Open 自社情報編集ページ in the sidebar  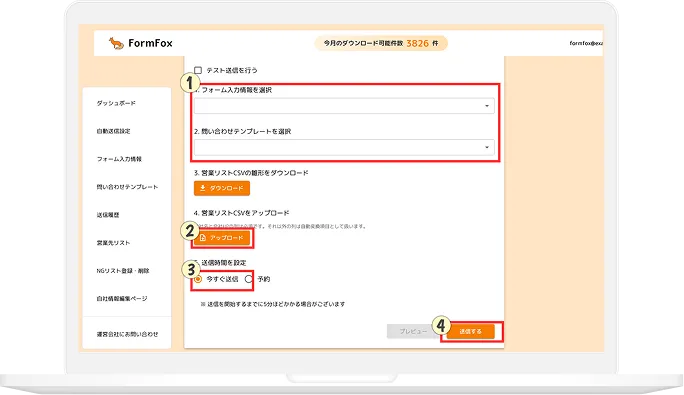pyautogui.click(x=122, y=299)
